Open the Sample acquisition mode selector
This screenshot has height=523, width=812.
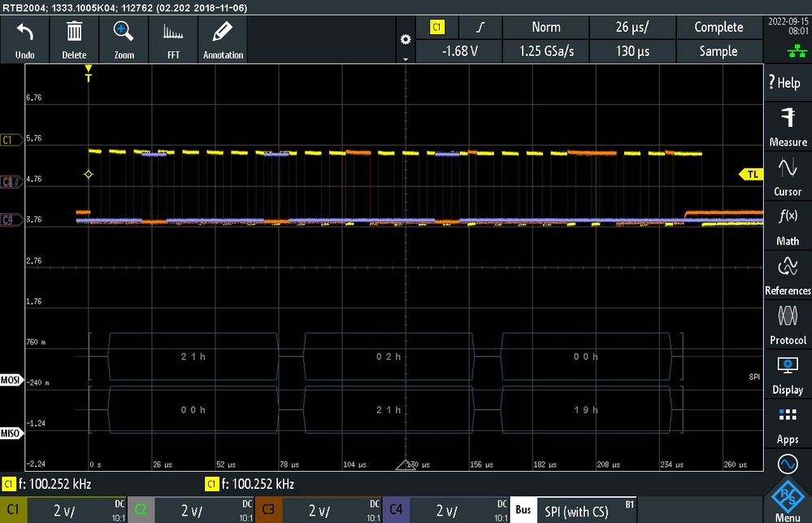click(x=719, y=50)
